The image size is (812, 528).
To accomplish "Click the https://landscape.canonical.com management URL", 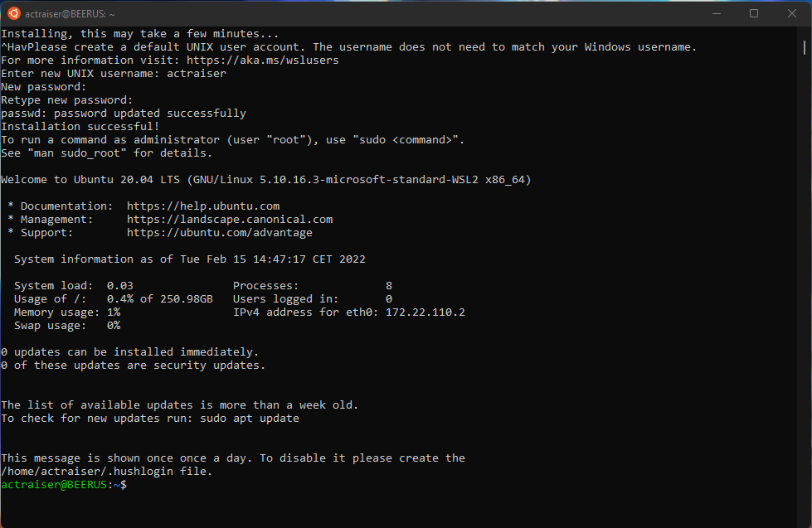I will (x=230, y=220).
